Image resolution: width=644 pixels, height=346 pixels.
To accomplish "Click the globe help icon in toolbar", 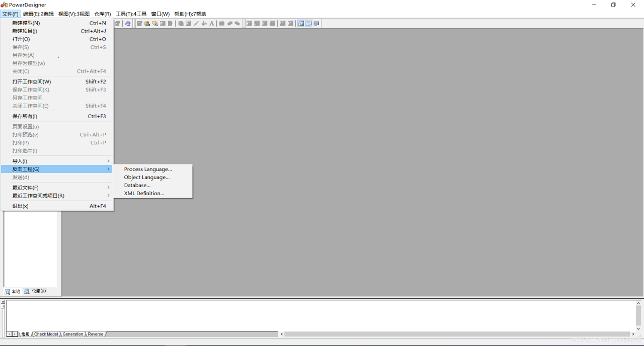I will pyautogui.click(x=128, y=24).
